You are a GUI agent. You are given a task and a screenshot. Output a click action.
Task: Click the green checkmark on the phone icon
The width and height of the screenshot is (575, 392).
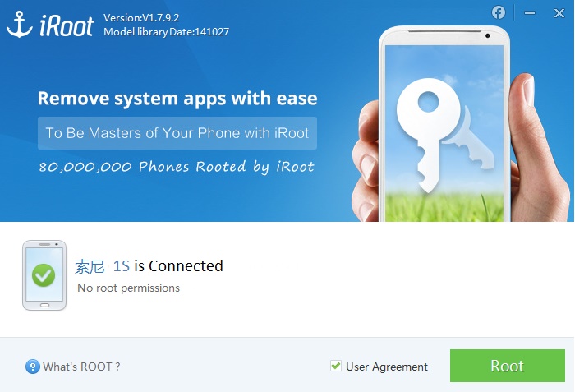point(44,275)
